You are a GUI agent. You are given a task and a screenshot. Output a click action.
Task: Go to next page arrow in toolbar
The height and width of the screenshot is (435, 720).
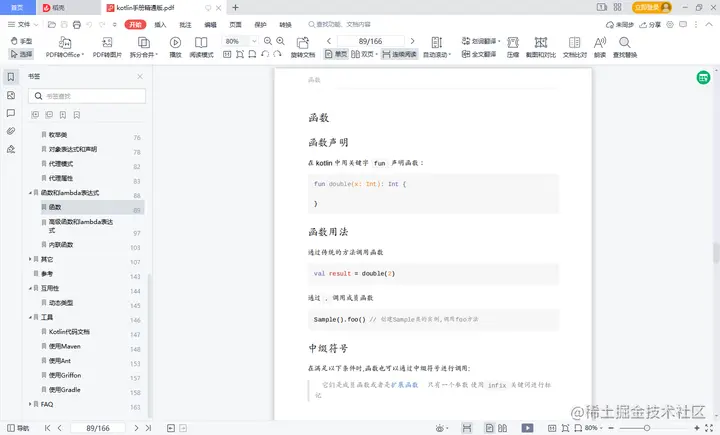coord(412,41)
